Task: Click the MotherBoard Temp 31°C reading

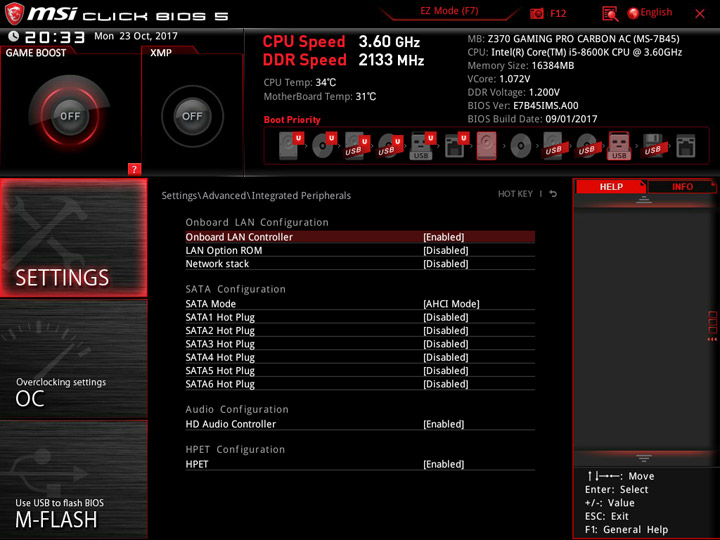Action: [320, 96]
